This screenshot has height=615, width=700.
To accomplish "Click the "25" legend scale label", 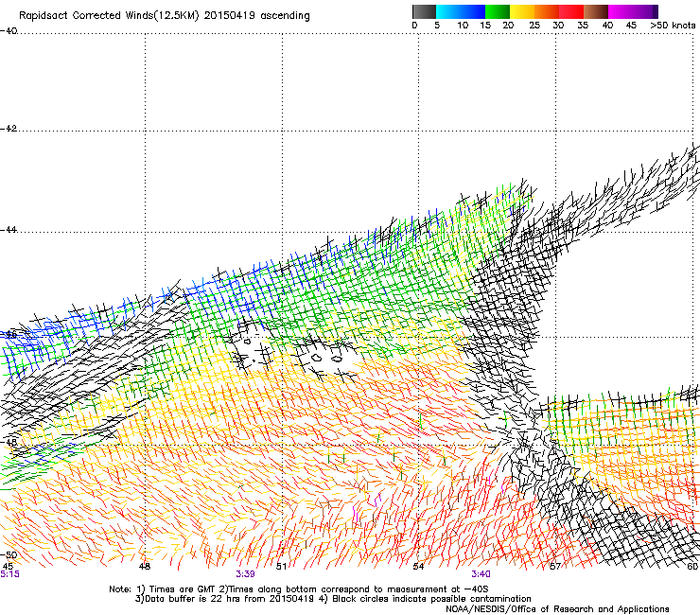I will (534, 26).
